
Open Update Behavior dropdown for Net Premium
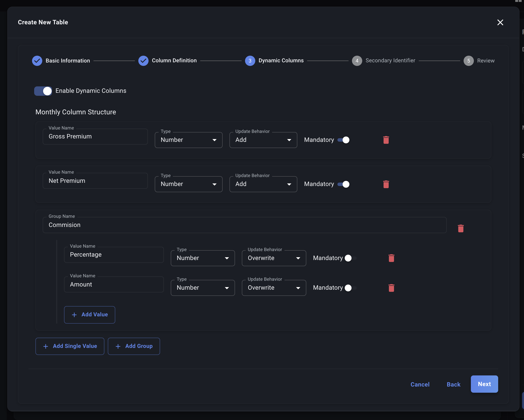pyautogui.click(x=263, y=184)
